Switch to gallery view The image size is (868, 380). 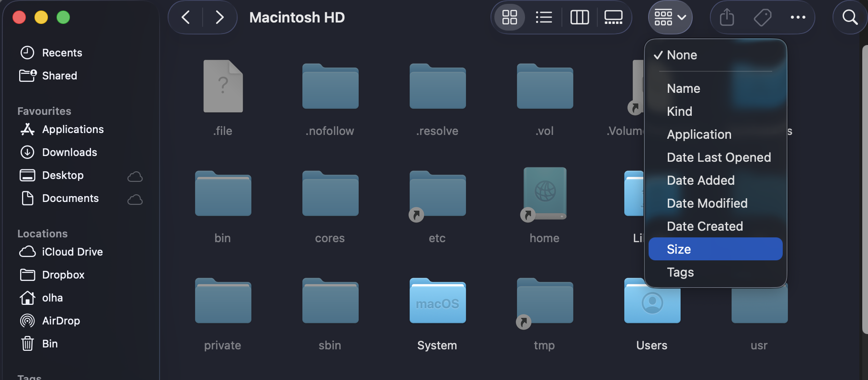(x=614, y=17)
